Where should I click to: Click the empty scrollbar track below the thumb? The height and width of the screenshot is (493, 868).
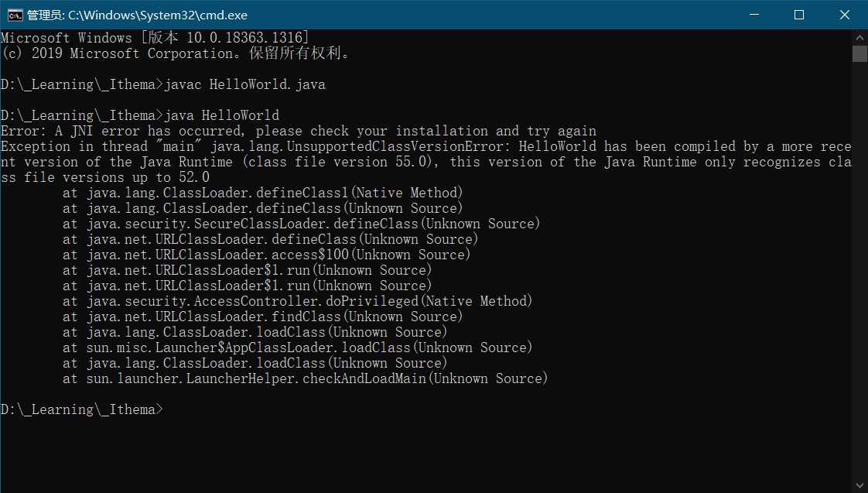pyautogui.click(x=859, y=271)
